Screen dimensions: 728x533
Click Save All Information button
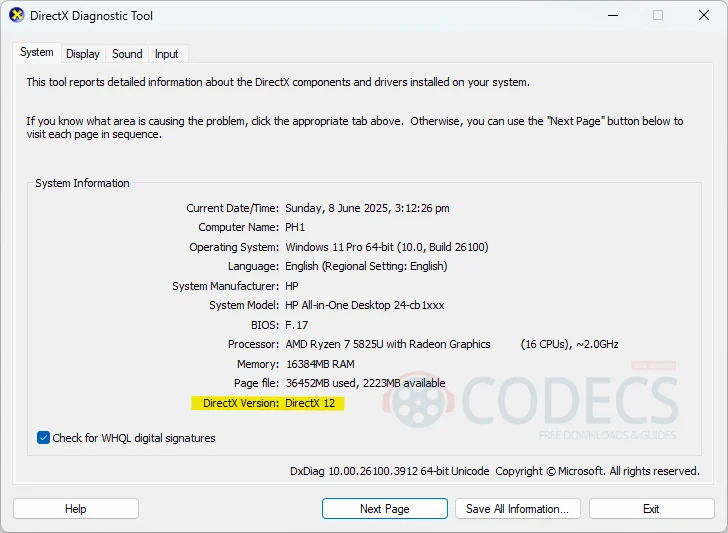tap(517, 509)
